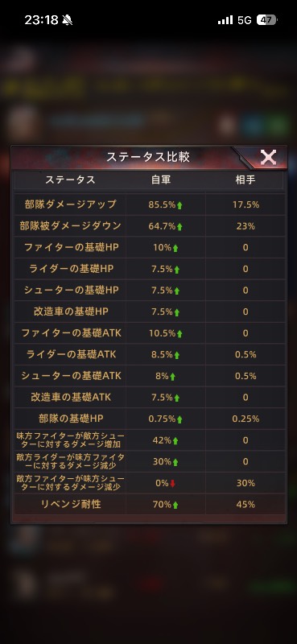This screenshot has width=297, height=644.
Task: Tap opponent's 45% リベンジ耐性 value
Action: tap(245, 505)
